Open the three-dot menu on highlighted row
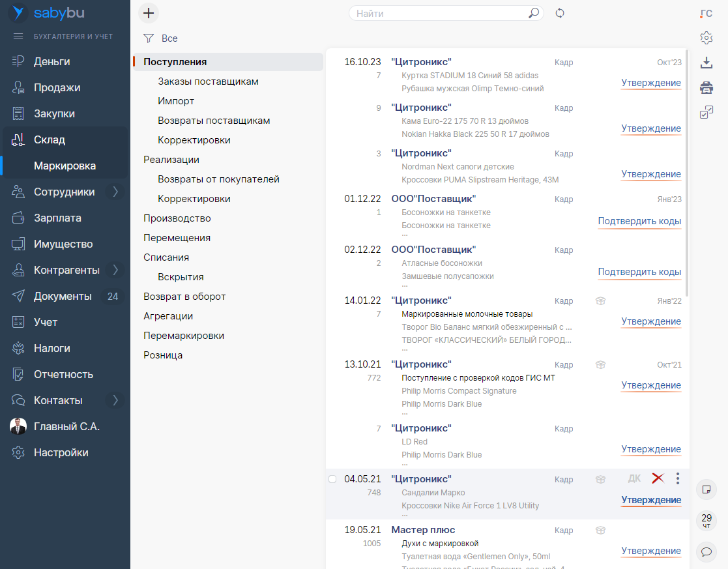728x569 pixels. click(x=678, y=479)
